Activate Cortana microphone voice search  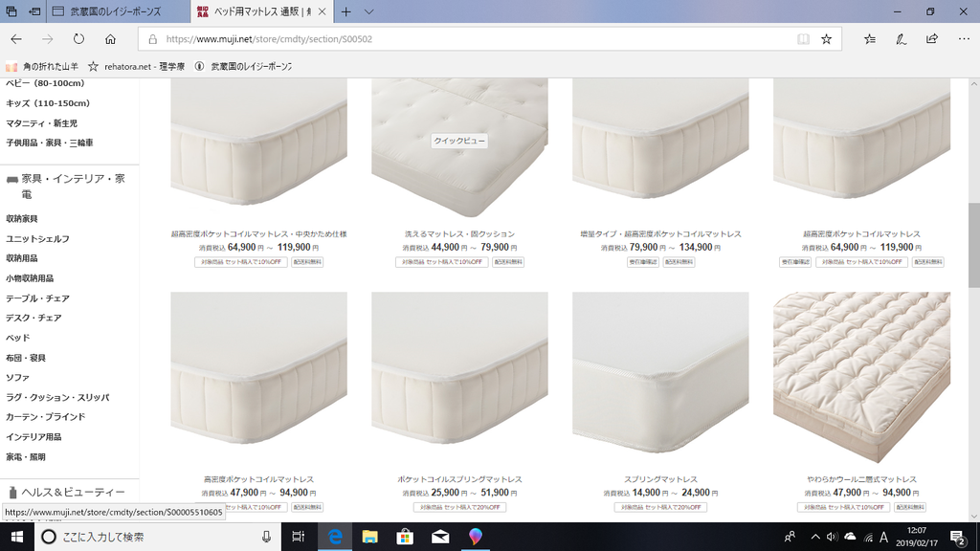(266, 537)
